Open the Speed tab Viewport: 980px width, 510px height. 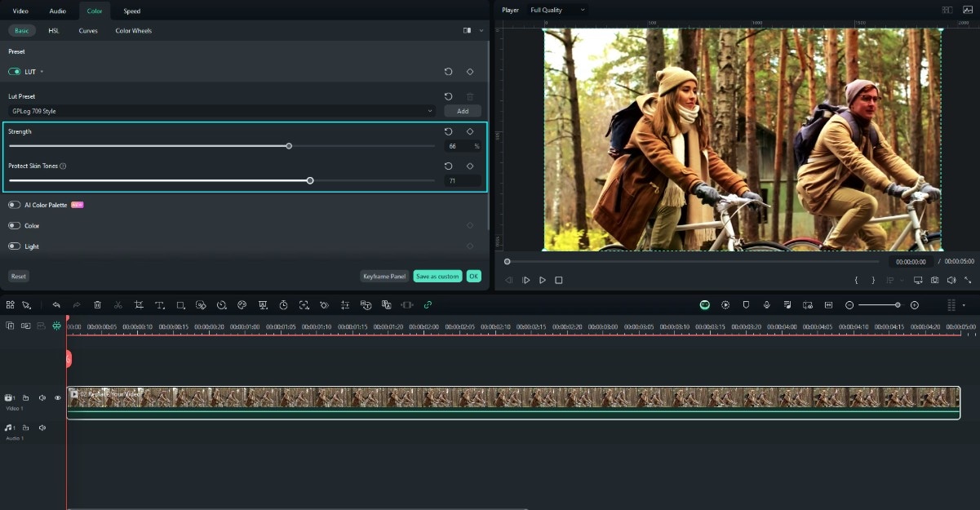131,11
